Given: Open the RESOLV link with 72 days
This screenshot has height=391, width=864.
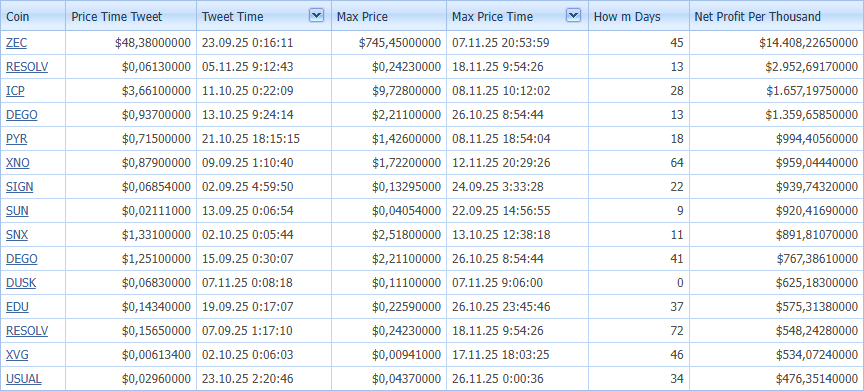Looking at the screenshot, I should 27,330.
